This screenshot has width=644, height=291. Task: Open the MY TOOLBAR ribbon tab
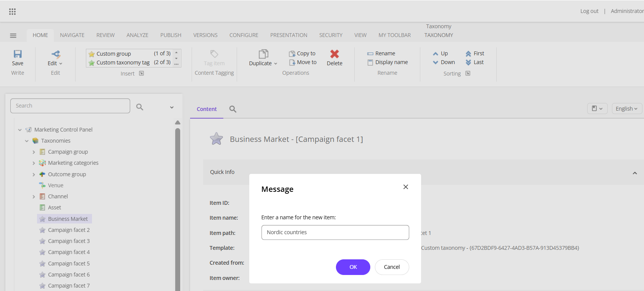(x=395, y=35)
